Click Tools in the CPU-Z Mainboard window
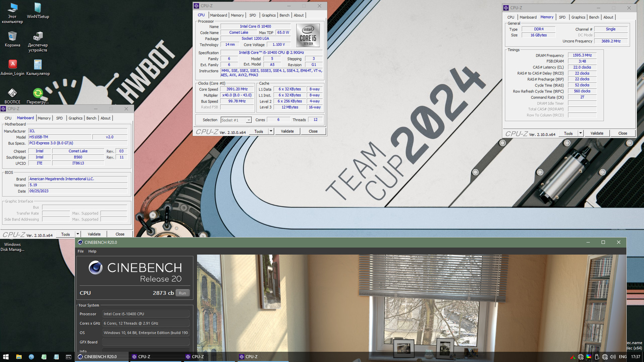Viewport: 644px width, 362px height. click(x=65, y=234)
